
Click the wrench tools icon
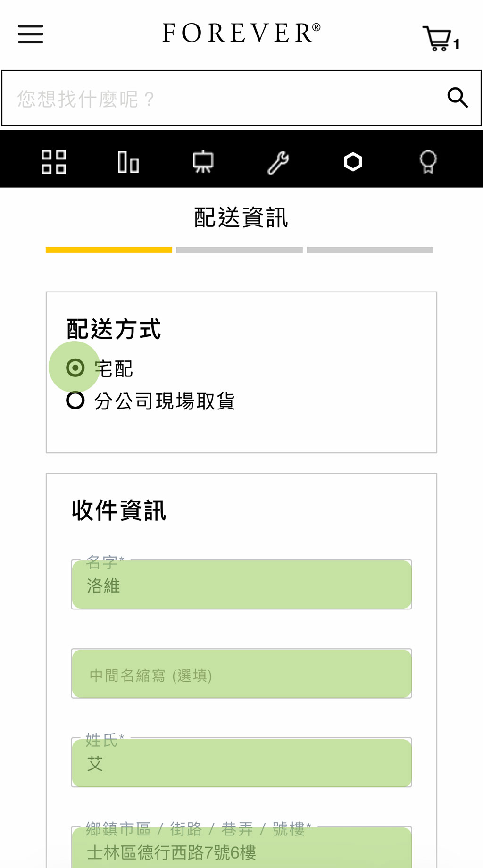coord(278,162)
